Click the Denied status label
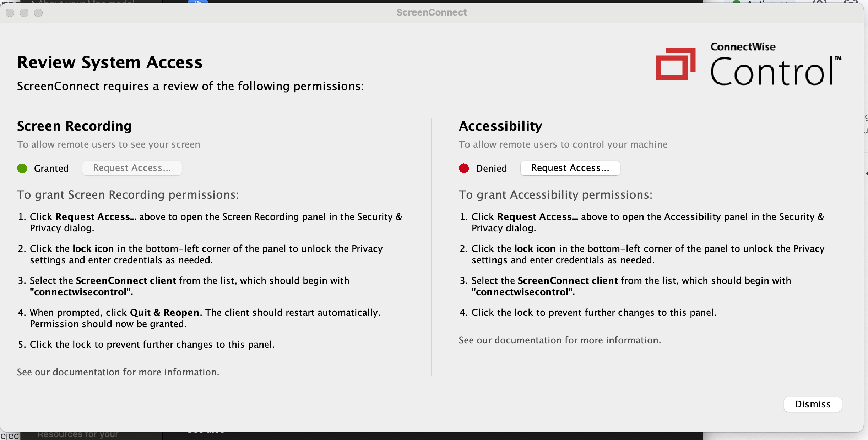 491,169
